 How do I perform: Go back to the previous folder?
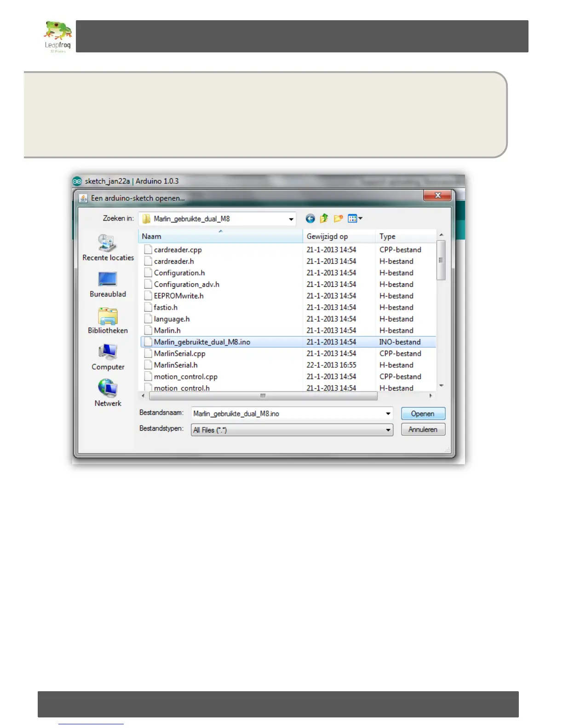tap(310, 219)
